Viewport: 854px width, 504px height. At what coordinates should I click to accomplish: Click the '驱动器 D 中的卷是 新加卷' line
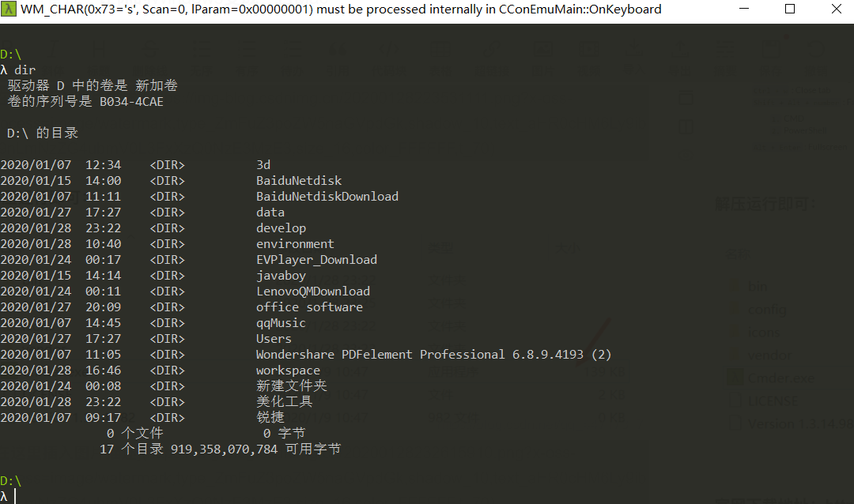(x=93, y=85)
